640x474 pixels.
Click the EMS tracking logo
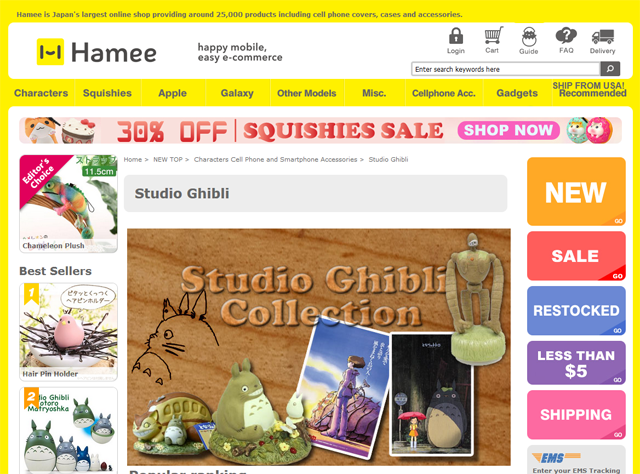[556, 457]
